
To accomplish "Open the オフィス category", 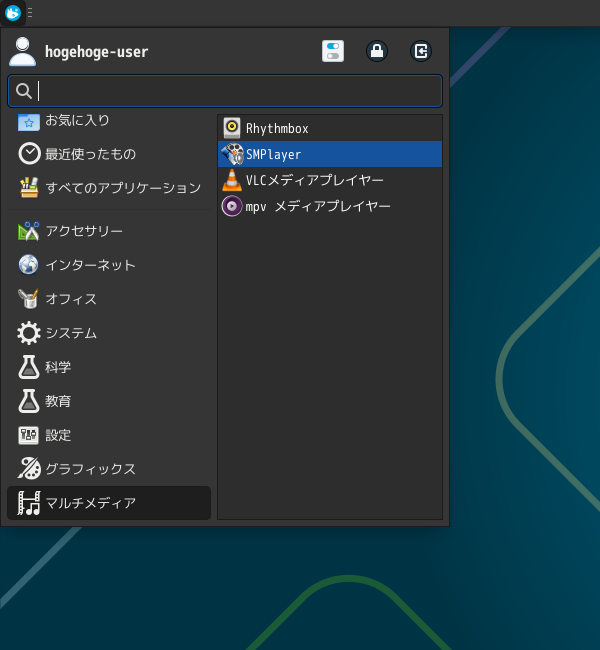I will 109,299.
